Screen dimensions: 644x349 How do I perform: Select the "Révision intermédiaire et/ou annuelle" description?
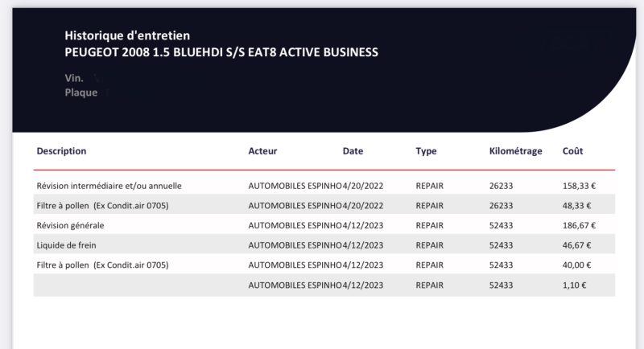(x=109, y=186)
